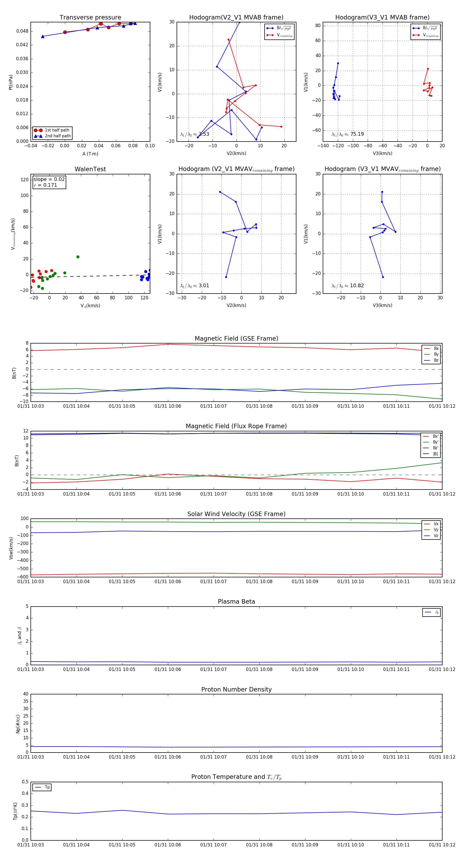Click the λ1/λ2 ≈ 3.01 annotation

[194, 286]
